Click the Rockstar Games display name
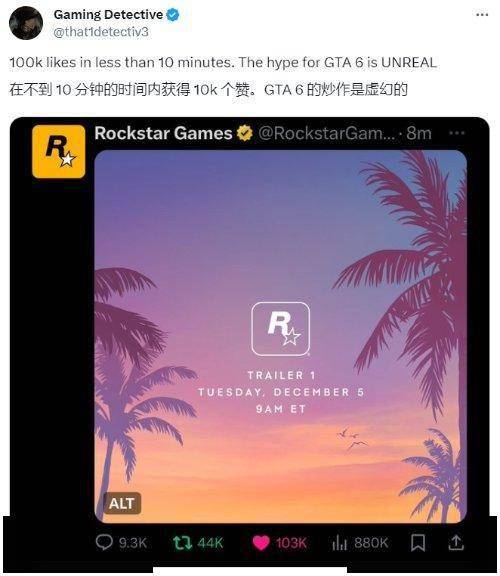The image size is (500, 576). pyautogui.click(x=163, y=133)
